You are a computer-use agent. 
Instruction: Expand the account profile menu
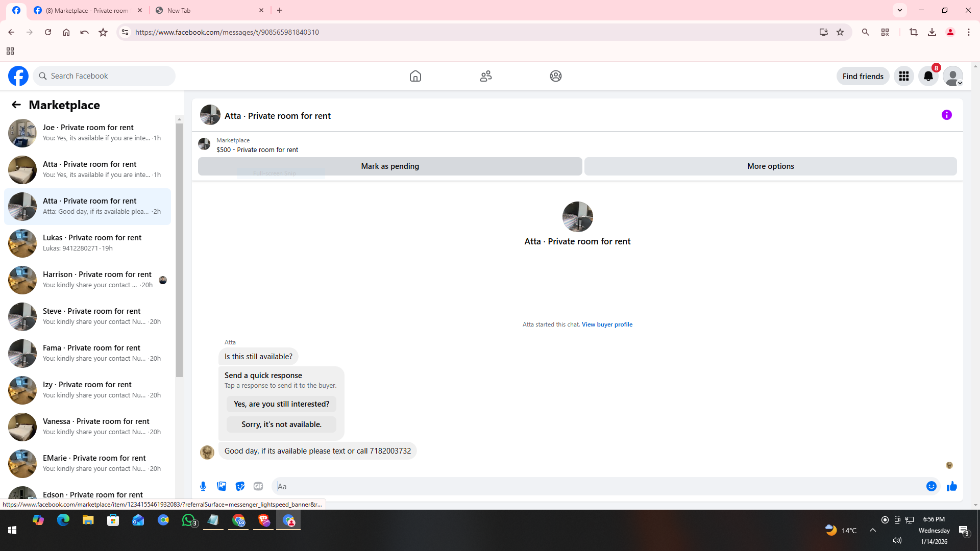tap(952, 76)
